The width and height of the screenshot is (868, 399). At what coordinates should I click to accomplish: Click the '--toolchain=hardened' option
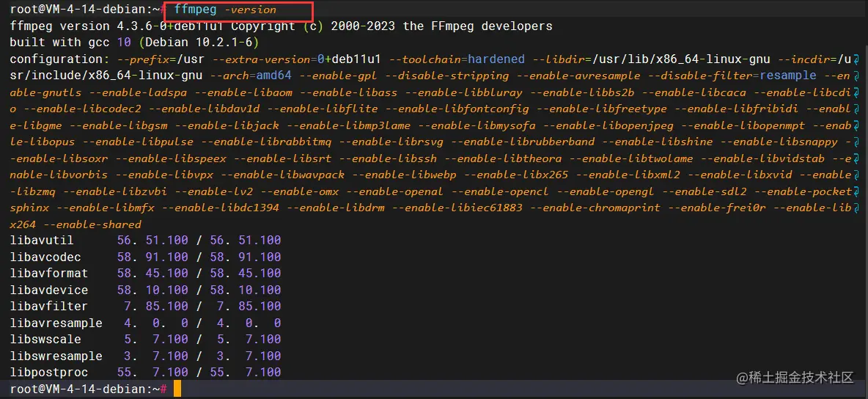pos(455,59)
